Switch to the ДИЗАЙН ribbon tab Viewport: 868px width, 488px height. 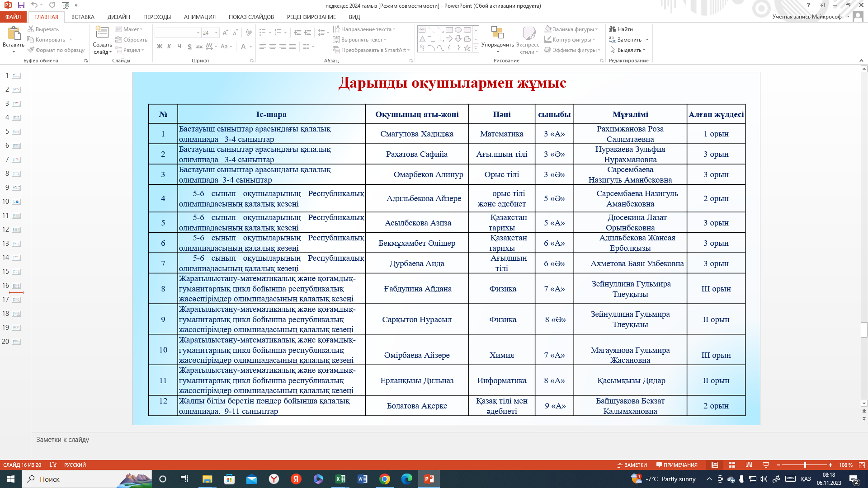(x=119, y=17)
